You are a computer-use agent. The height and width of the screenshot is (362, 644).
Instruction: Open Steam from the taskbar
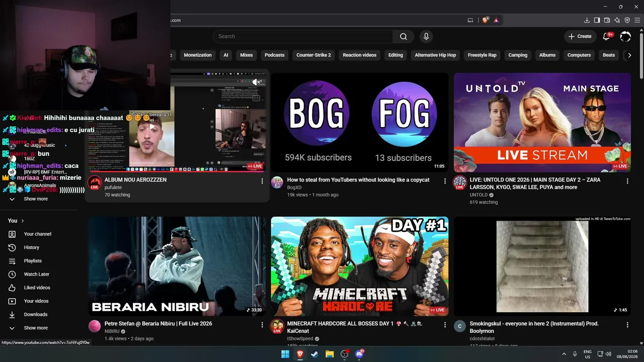pos(314,354)
